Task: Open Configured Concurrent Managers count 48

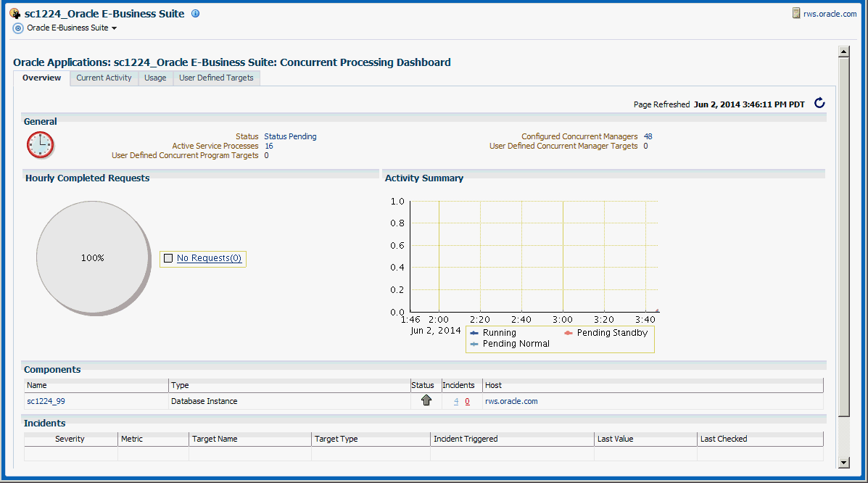Action: coord(648,136)
